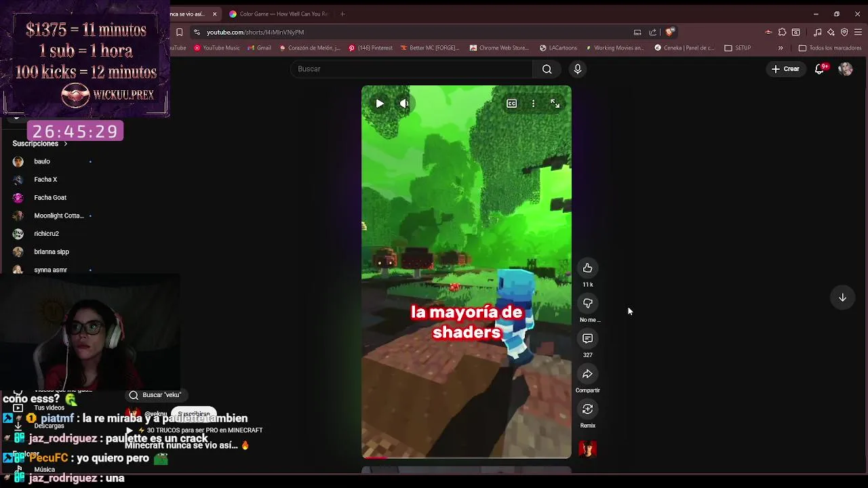Open the comments showing 327

588,339
